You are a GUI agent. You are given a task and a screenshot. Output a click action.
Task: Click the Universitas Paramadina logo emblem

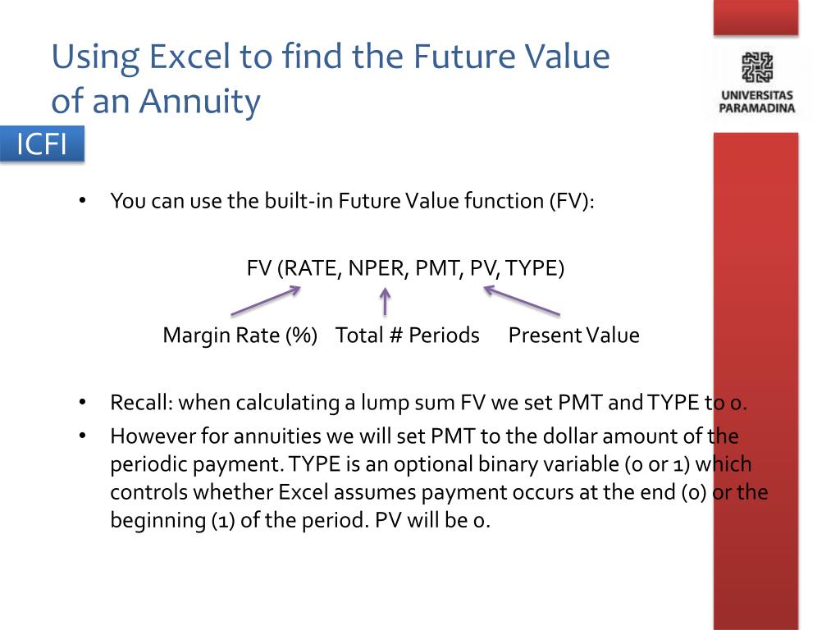click(x=756, y=67)
